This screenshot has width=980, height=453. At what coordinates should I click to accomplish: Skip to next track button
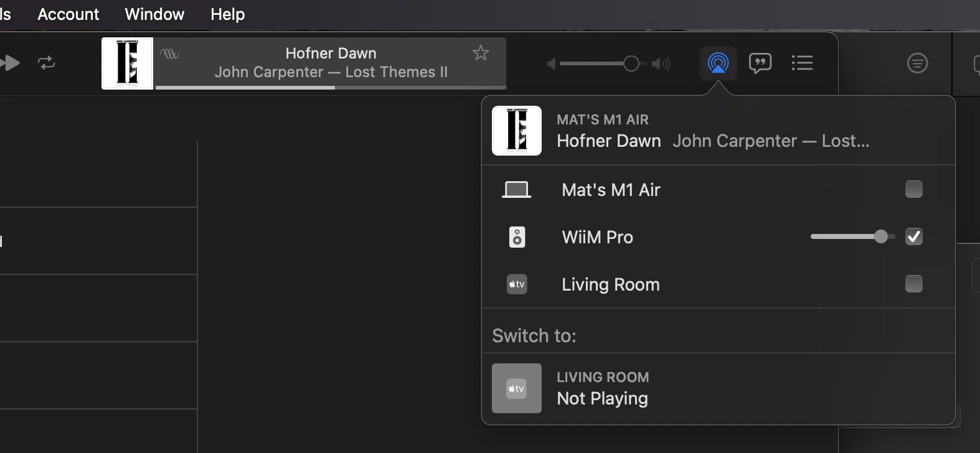coord(9,63)
